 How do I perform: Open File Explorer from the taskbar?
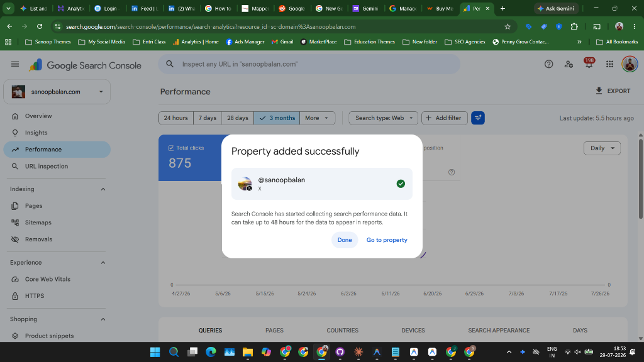[x=247, y=352]
